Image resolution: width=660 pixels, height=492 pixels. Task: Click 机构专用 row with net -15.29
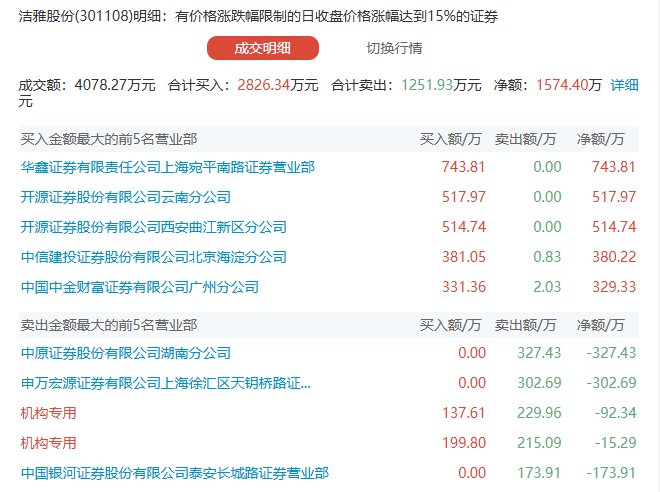pos(48,443)
